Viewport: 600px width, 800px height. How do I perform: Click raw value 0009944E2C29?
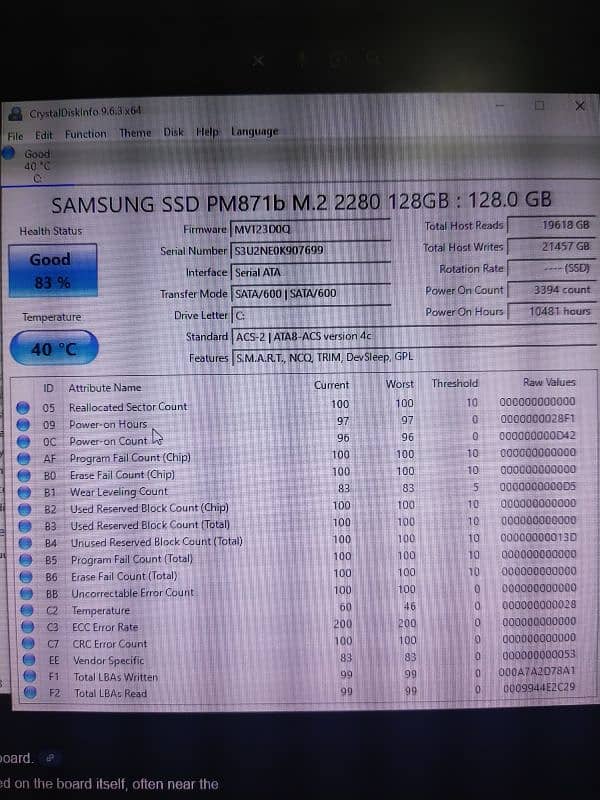coord(539,688)
